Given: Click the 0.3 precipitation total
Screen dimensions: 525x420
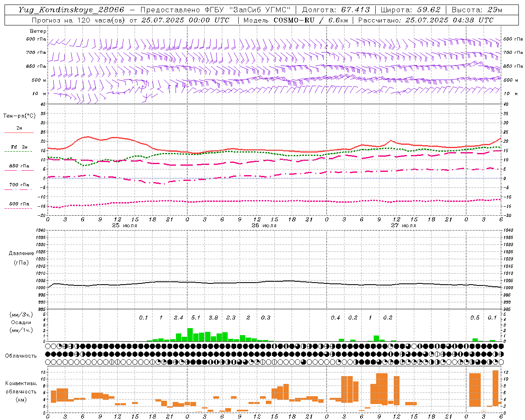Looking at the screenshot, I should [266, 318].
